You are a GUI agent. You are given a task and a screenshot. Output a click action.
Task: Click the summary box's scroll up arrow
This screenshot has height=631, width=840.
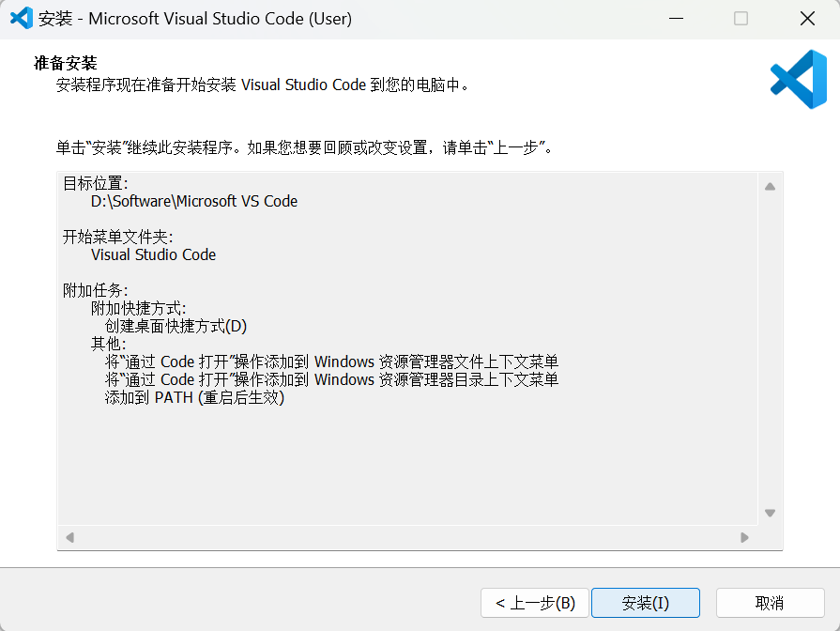[x=770, y=187]
